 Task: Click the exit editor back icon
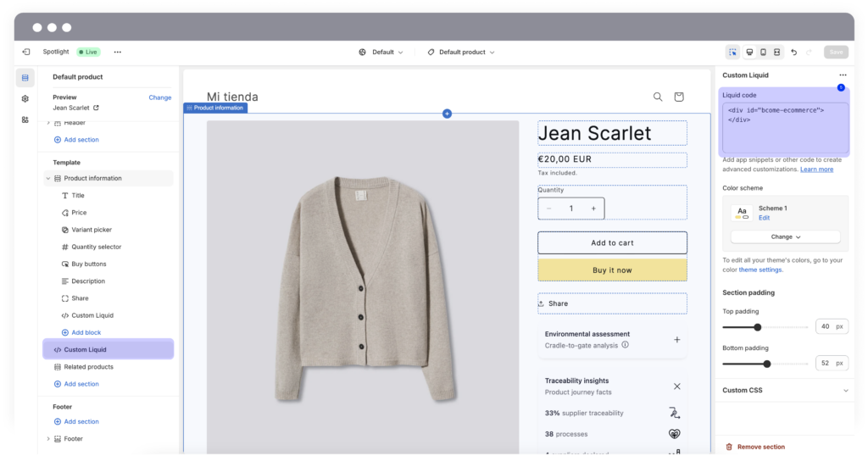(x=26, y=52)
